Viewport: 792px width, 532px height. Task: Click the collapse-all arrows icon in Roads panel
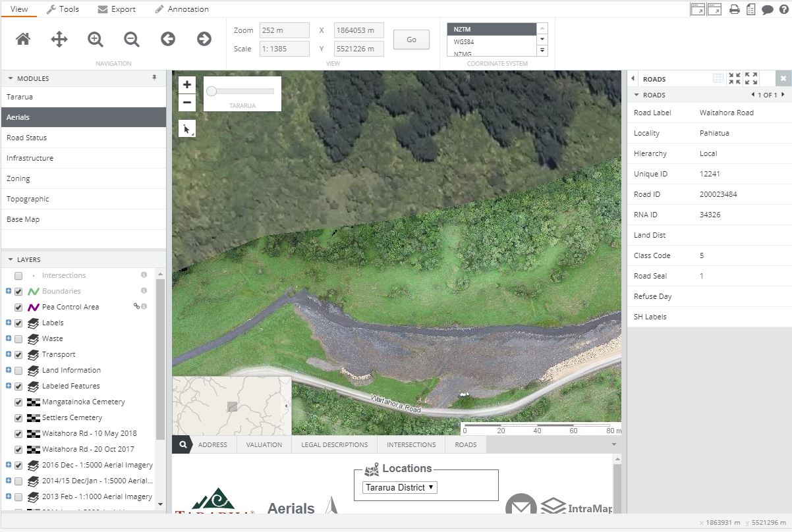coord(735,78)
